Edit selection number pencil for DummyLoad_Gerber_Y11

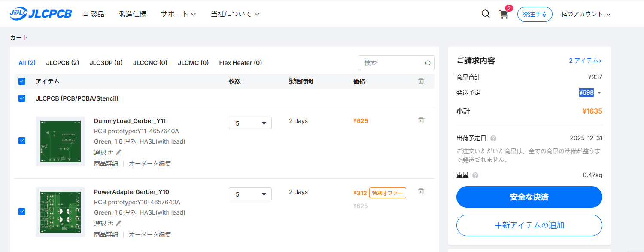pyautogui.click(x=119, y=152)
